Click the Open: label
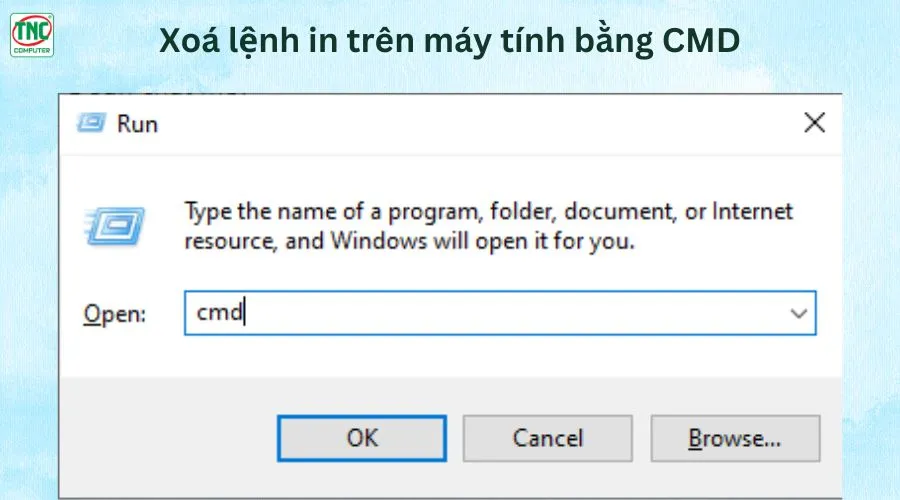The width and height of the screenshot is (900, 500). (x=114, y=314)
